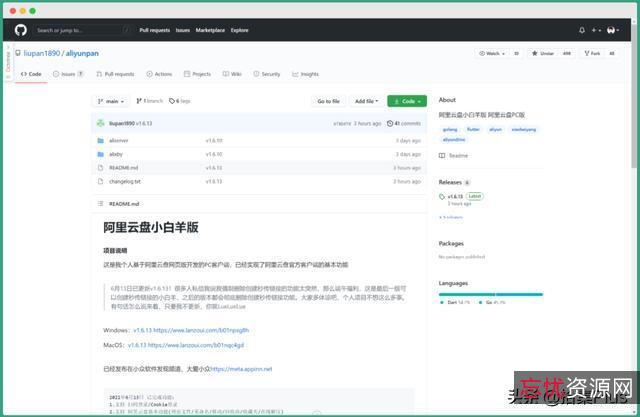Select the golang topic tag
This screenshot has width=640, height=417.
450,129
